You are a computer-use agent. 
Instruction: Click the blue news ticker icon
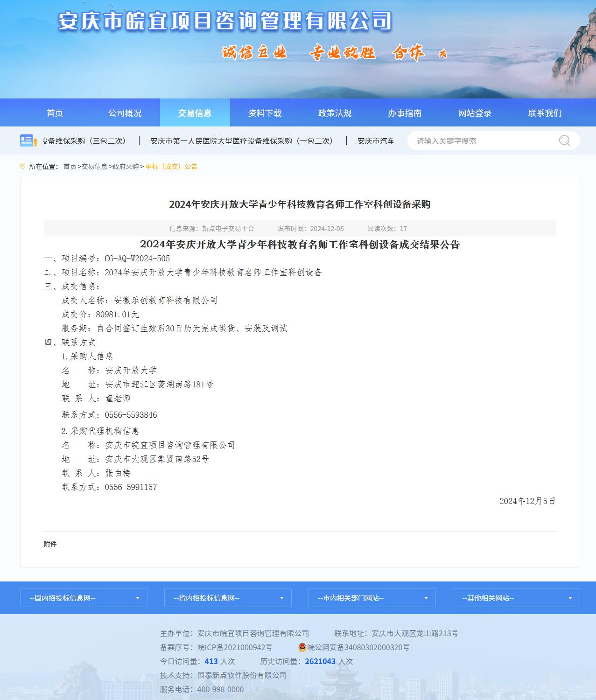[28, 140]
